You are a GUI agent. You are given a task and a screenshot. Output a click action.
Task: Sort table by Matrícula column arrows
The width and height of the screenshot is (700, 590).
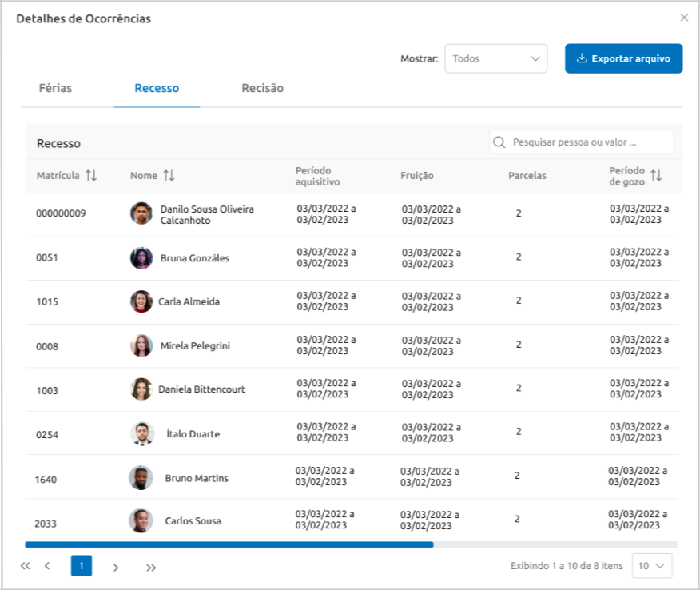[x=91, y=176]
